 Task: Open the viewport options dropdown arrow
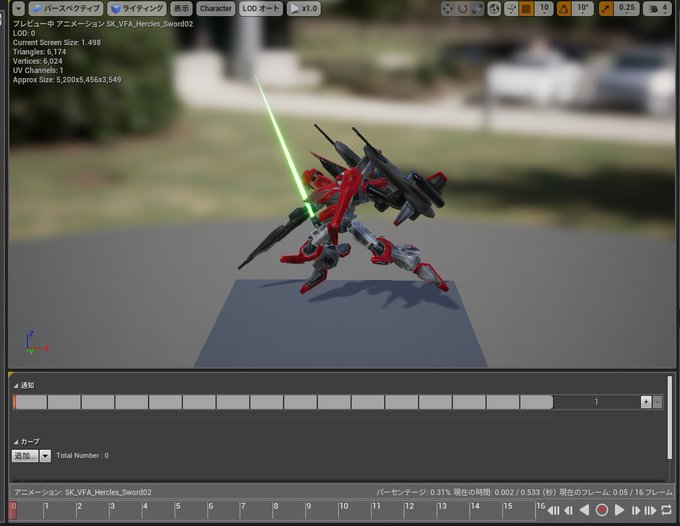tap(18, 8)
